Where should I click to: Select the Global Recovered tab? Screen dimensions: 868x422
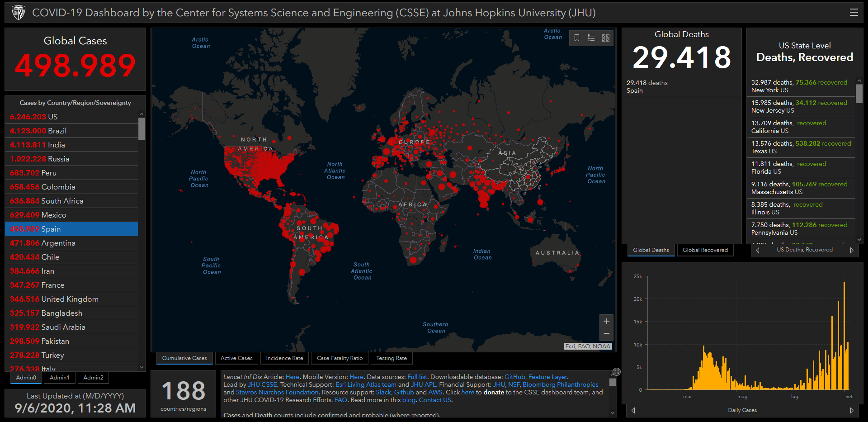tap(705, 250)
